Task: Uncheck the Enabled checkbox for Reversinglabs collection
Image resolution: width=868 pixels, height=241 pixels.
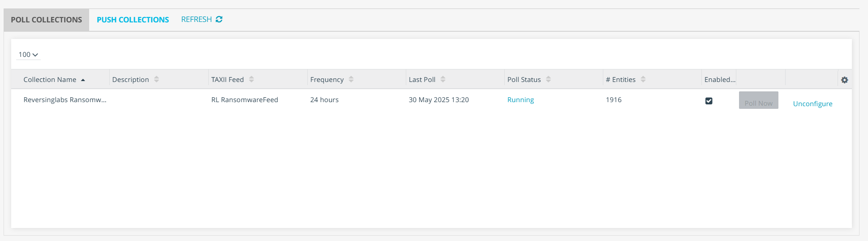Action: pos(709,101)
